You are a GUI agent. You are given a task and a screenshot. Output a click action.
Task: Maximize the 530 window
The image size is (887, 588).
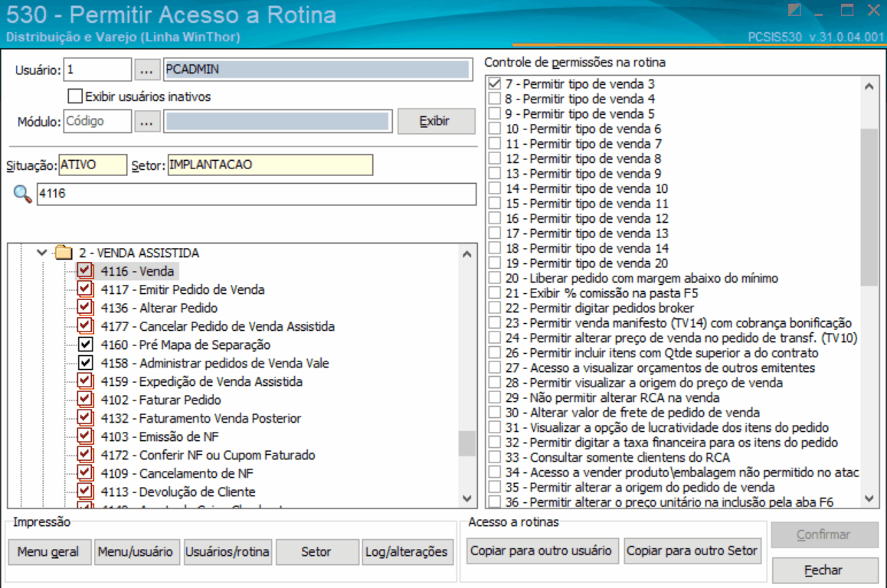coord(847,10)
